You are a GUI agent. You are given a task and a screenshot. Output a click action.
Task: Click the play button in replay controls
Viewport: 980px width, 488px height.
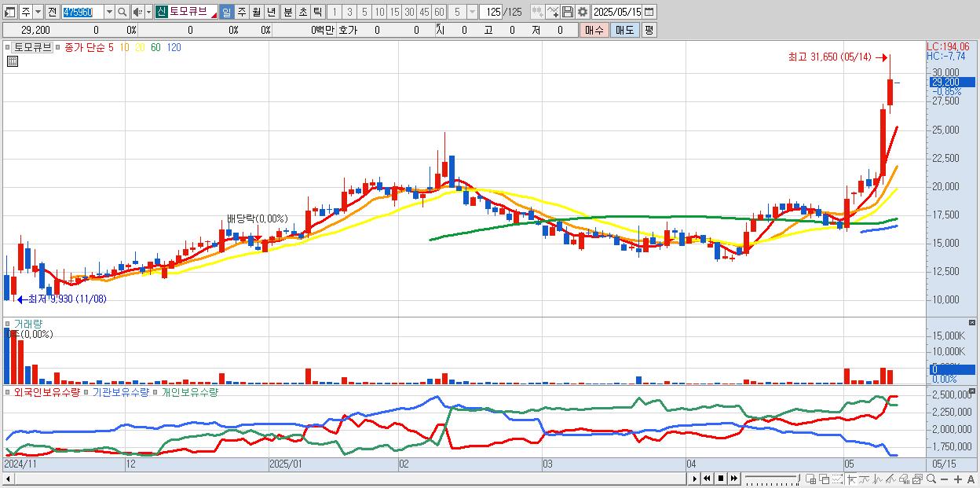(x=694, y=479)
